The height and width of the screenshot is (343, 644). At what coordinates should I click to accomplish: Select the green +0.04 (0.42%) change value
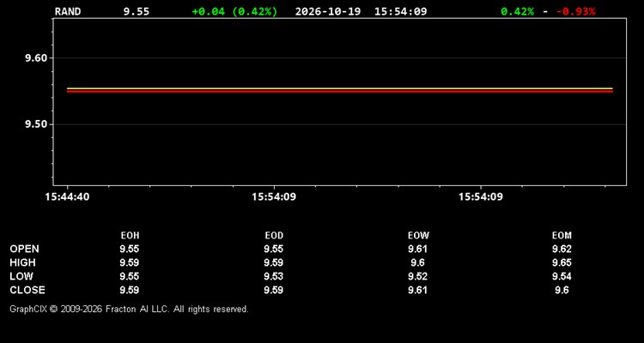(234, 11)
